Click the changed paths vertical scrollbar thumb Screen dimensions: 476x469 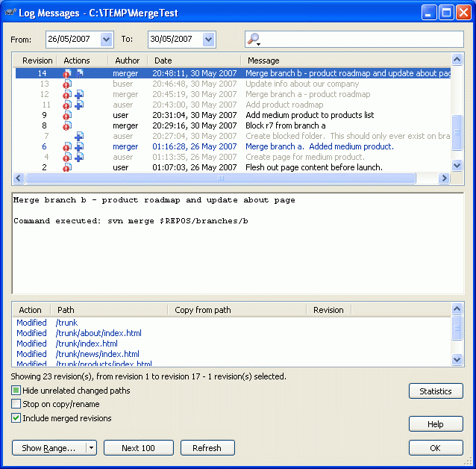(457, 328)
